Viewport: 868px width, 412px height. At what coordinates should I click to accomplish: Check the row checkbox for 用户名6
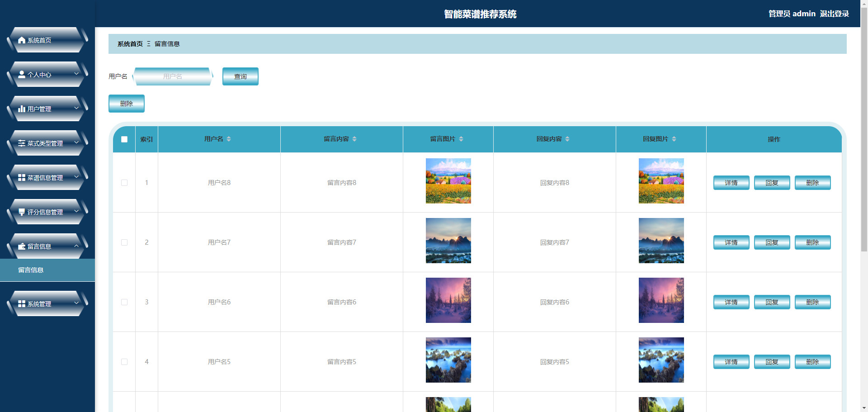[124, 302]
